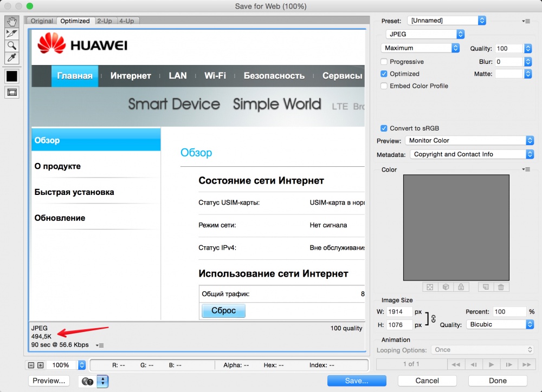Open the Maximum compression quality dropdown
Screen dimensions: 542x392
[420, 48]
